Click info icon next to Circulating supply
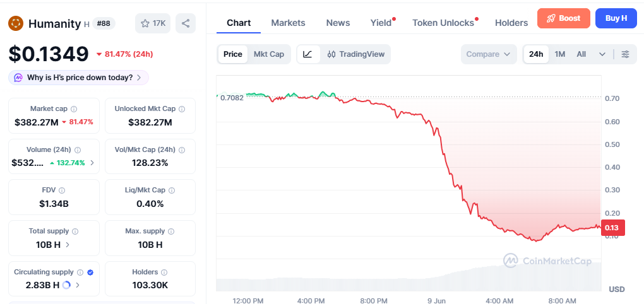Image resolution: width=644 pixels, height=304 pixels. [81, 272]
